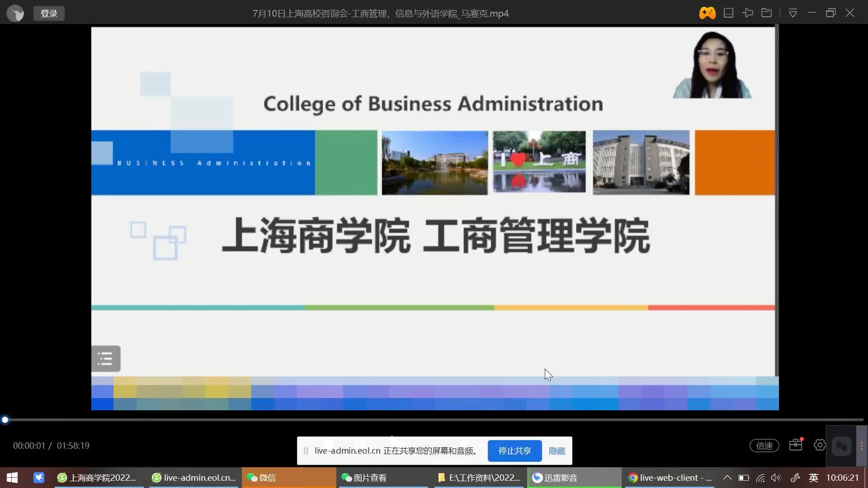Show hidden system tray icons

pyautogui.click(x=727, y=478)
